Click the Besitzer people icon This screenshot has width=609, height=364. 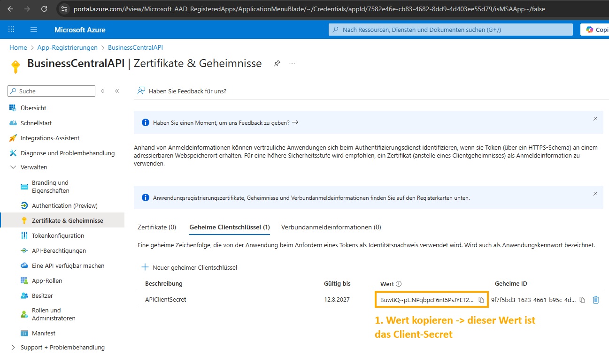coord(24,296)
